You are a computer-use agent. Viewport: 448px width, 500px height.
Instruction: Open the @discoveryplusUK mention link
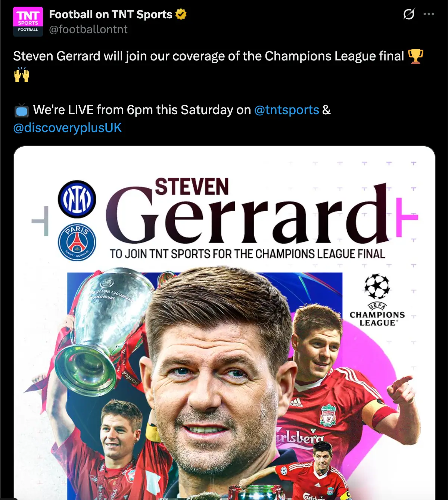click(67, 128)
